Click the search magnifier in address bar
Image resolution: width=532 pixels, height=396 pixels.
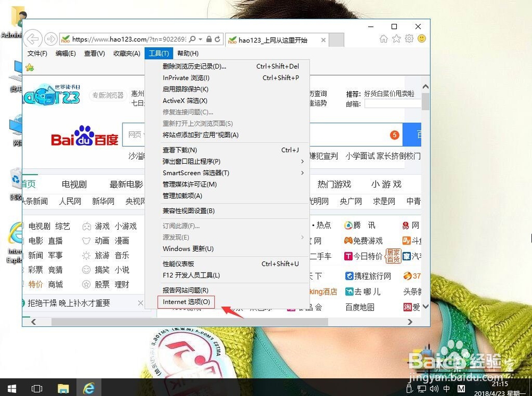(x=193, y=39)
